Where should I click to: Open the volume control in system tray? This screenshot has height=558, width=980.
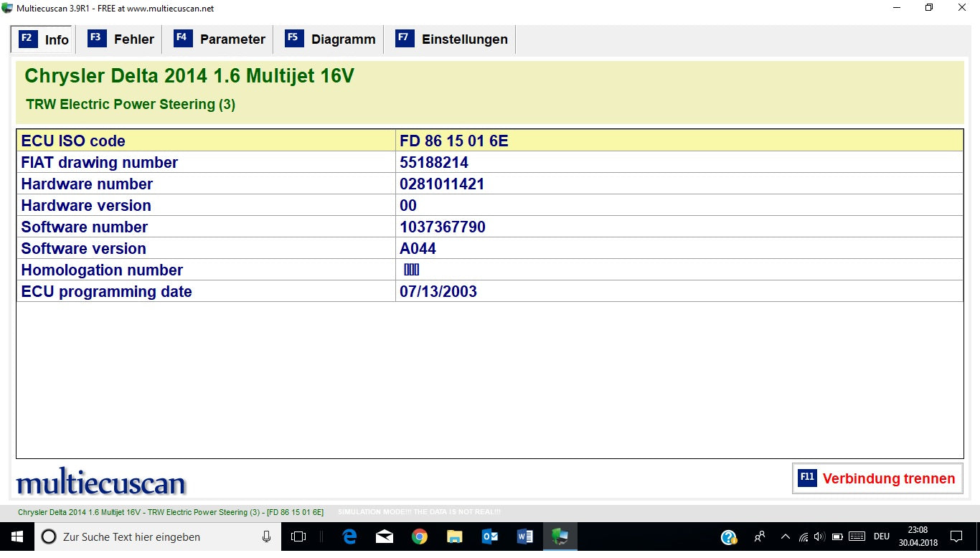click(819, 536)
